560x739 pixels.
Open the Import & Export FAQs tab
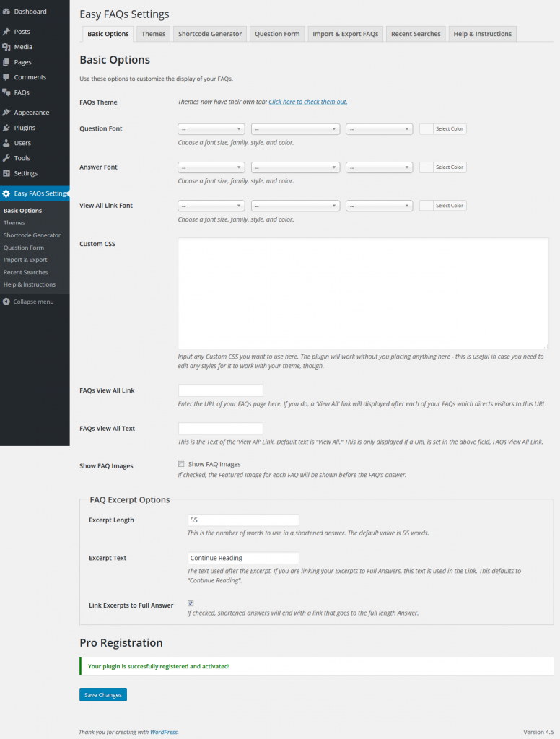345,34
